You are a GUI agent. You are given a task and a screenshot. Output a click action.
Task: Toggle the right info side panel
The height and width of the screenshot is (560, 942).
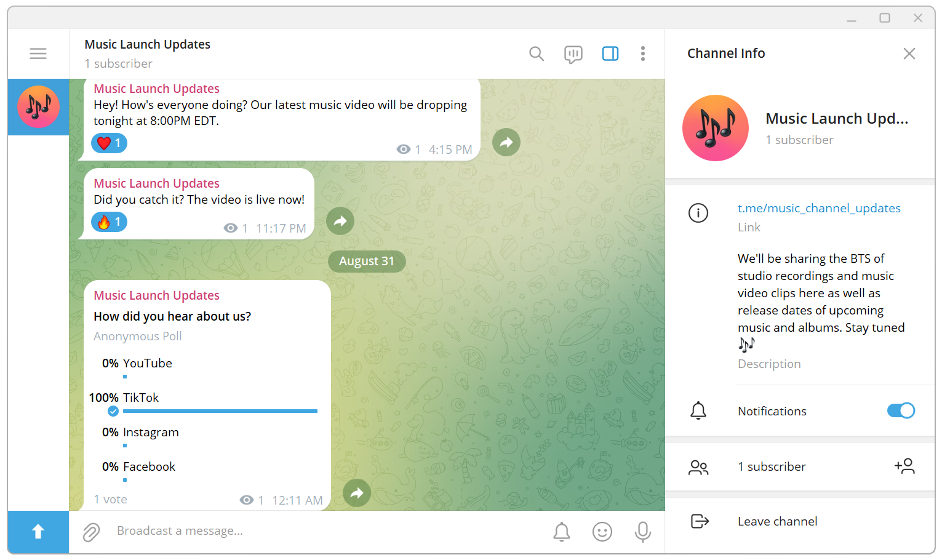(610, 54)
